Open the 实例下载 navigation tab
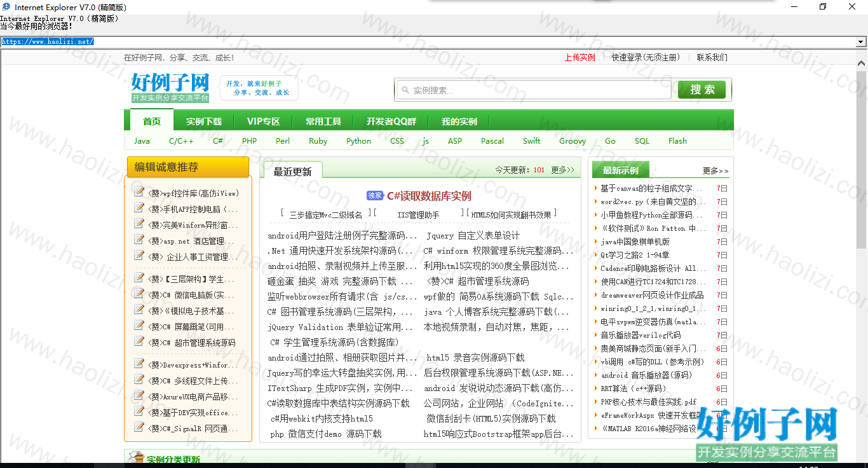Screen dimensions: 868x468 204,121
